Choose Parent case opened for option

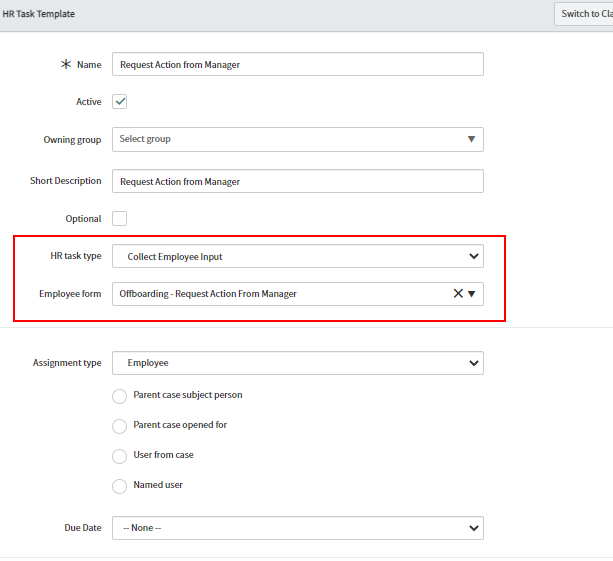point(120,426)
